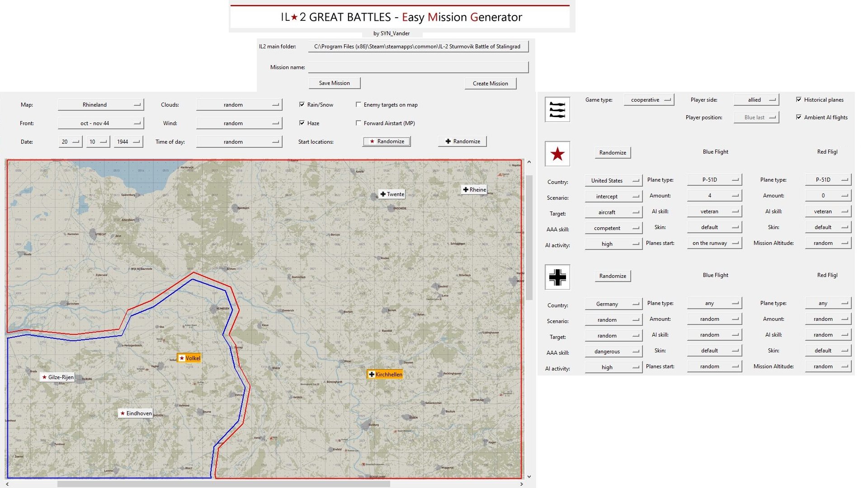Expand the allied Scenario intercept dropdown
The width and height of the screenshot is (868, 488).
click(613, 197)
